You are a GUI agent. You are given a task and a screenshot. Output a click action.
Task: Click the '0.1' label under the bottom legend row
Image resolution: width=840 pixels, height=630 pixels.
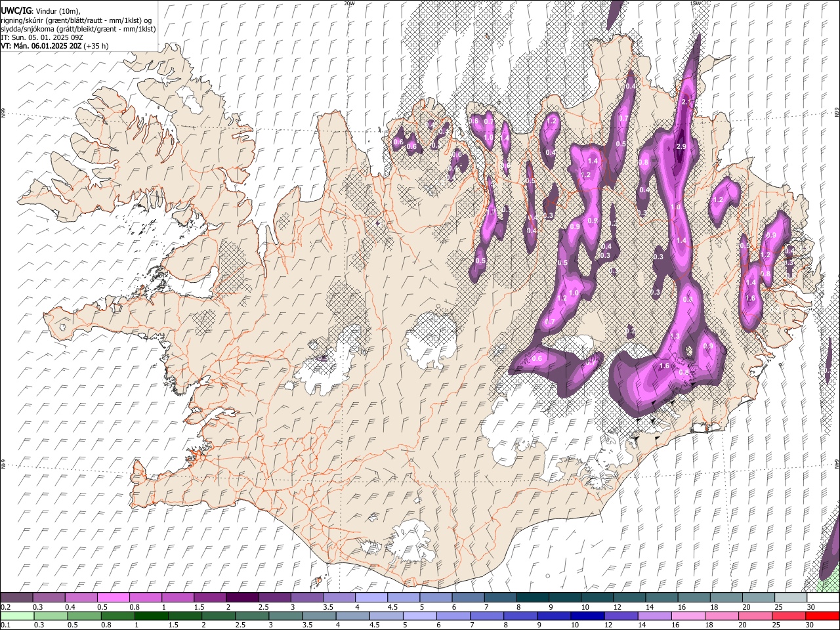click(x=6, y=625)
